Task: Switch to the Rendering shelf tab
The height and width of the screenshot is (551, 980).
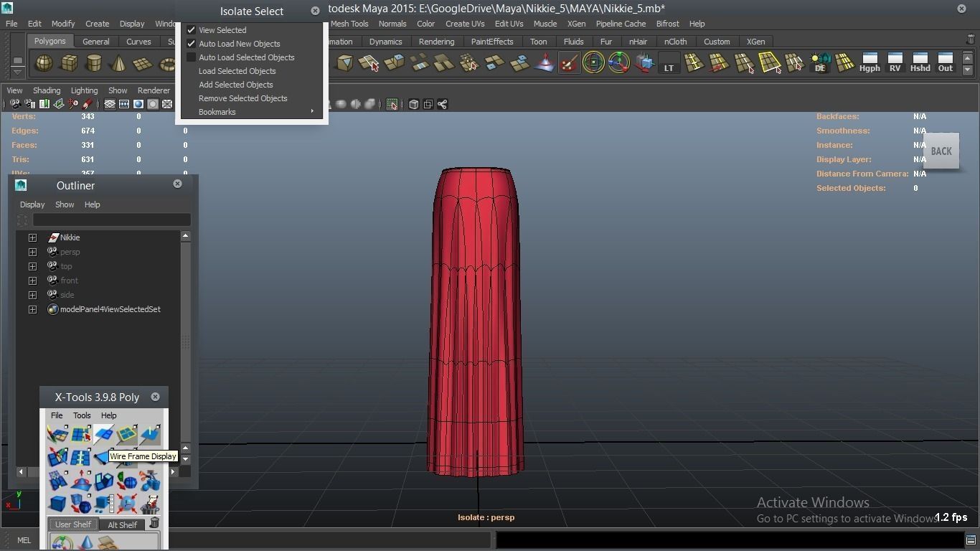Action: point(436,42)
